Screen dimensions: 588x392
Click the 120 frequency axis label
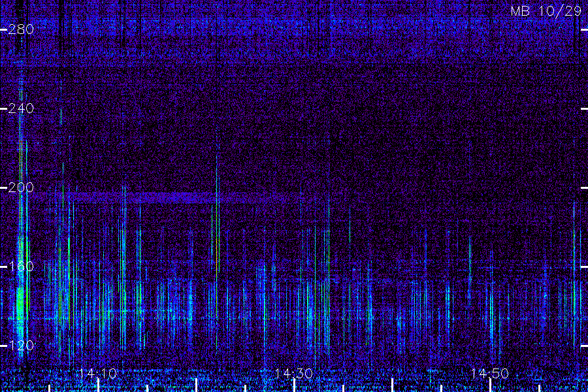pyautogui.click(x=21, y=346)
